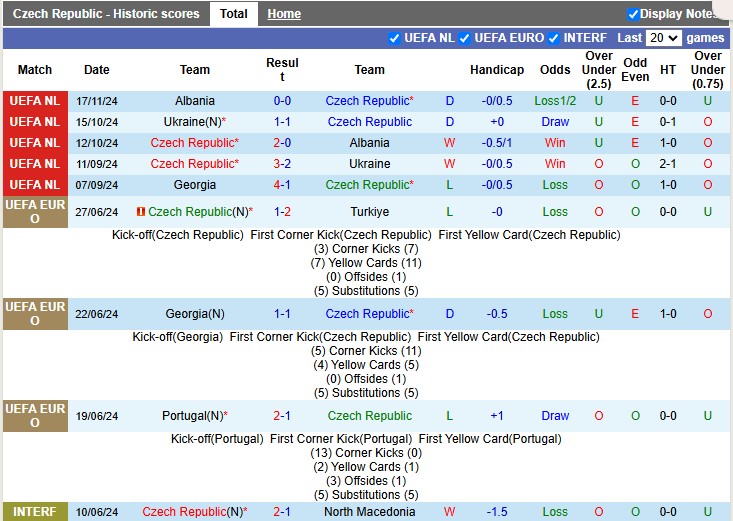This screenshot has height=521, width=733.
Task: Click the Handicap column header
Action: coord(497,70)
